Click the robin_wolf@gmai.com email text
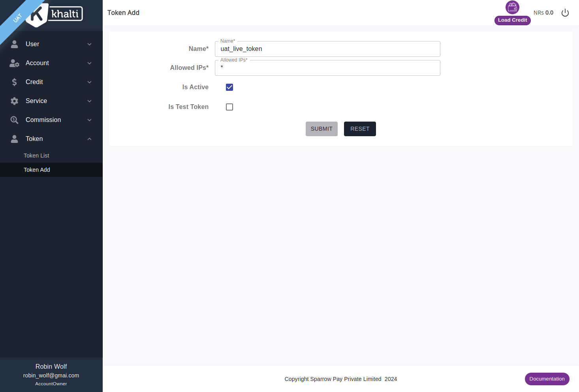 point(51,375)
